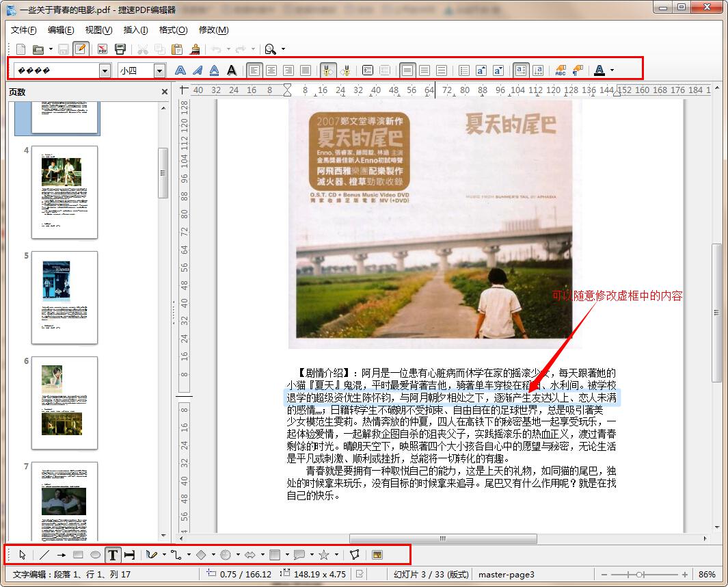Open the 格式(O) menu

point(173,30)
